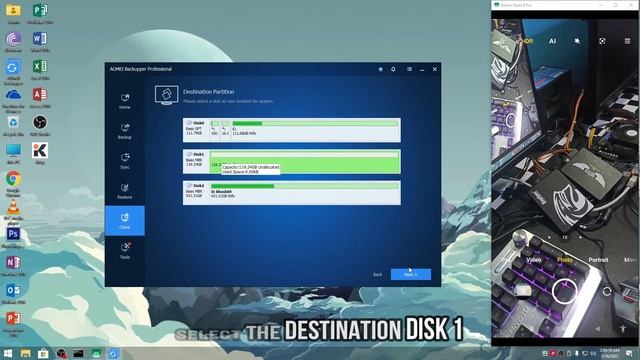640x360 pixels.
Task: Switch camera to Video mode
Action: pos(533,260)
